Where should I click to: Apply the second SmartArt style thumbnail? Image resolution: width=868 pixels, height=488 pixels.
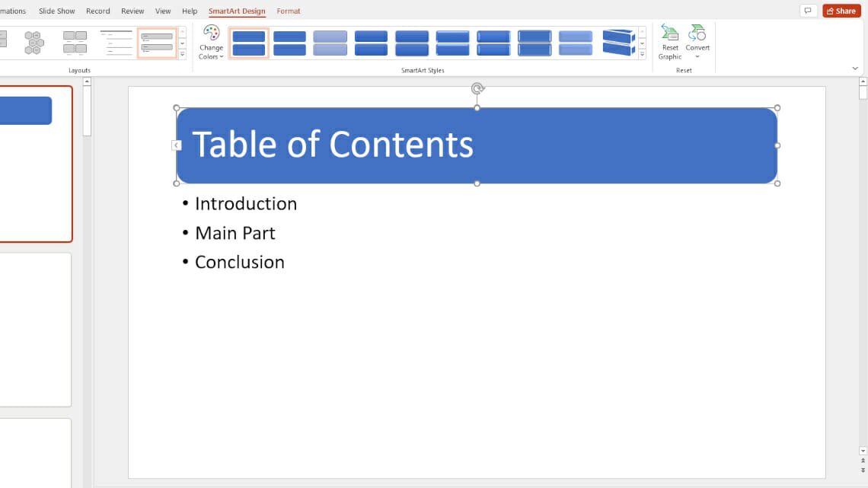point(289,43)
